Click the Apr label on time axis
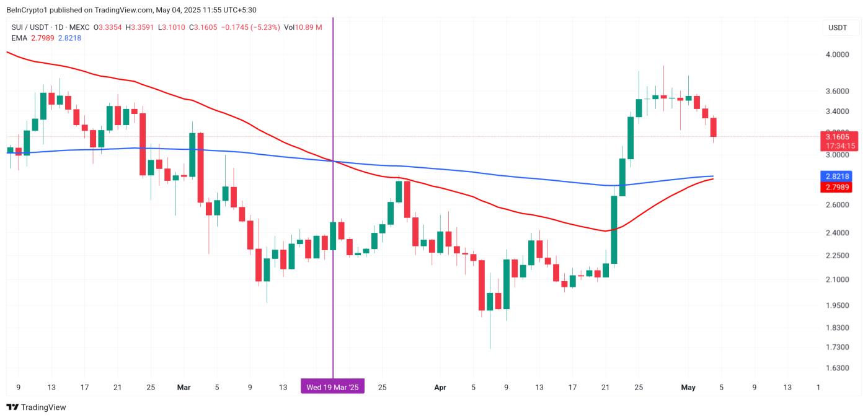This screenshot has width=868, height=418. coord(440,388)
